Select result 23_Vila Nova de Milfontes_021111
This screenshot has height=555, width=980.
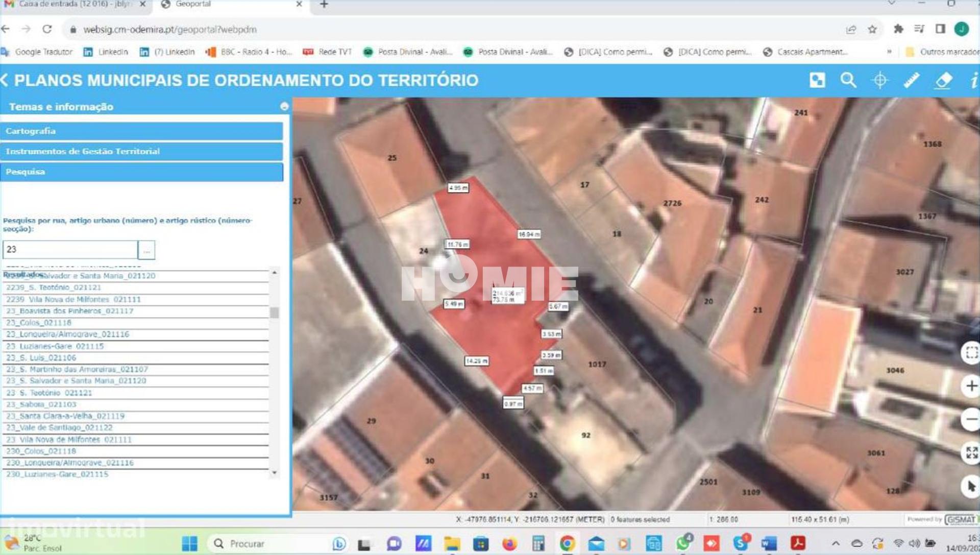click(69, 440)
